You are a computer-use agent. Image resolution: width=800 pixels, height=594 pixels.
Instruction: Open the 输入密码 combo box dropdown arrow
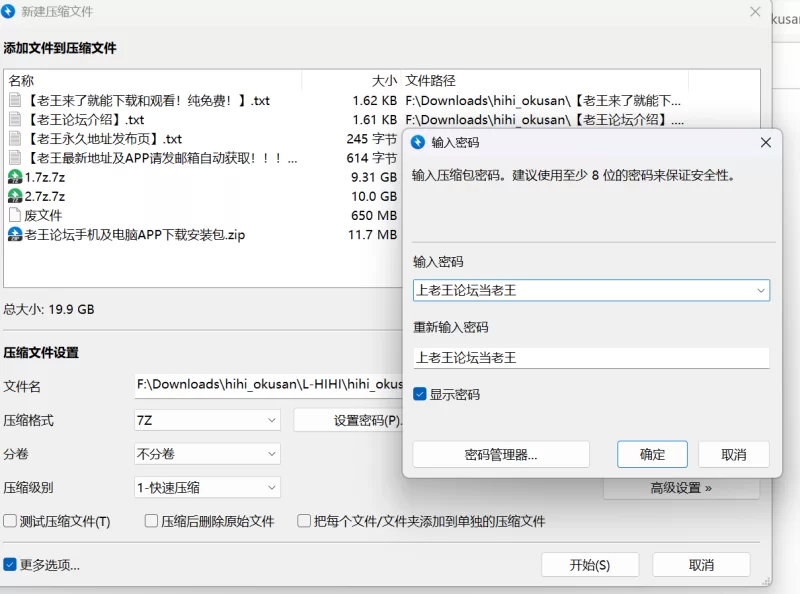pyautogui.click(x=761, y=290)
